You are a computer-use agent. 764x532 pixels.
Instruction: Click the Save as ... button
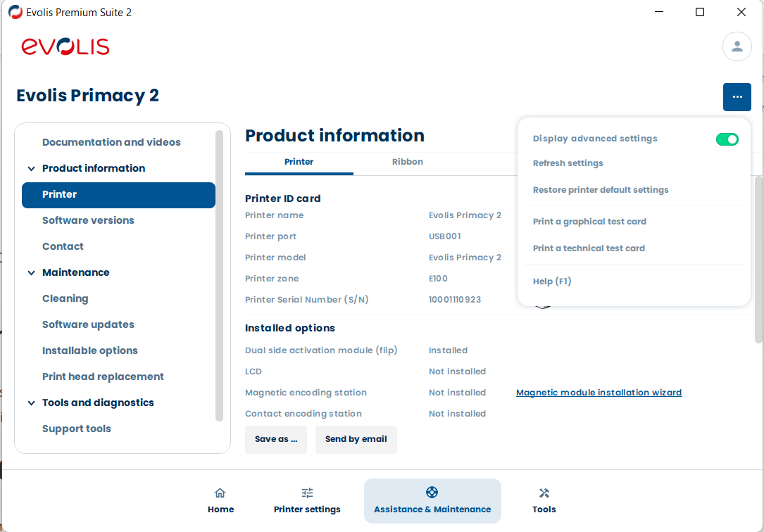pyautogui.click(x=275, y=439)
